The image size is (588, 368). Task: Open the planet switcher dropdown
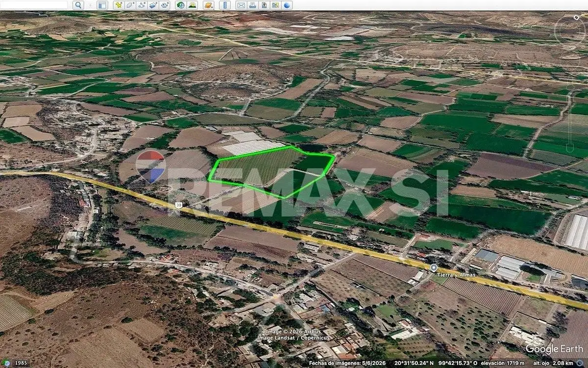click(209, 5)
